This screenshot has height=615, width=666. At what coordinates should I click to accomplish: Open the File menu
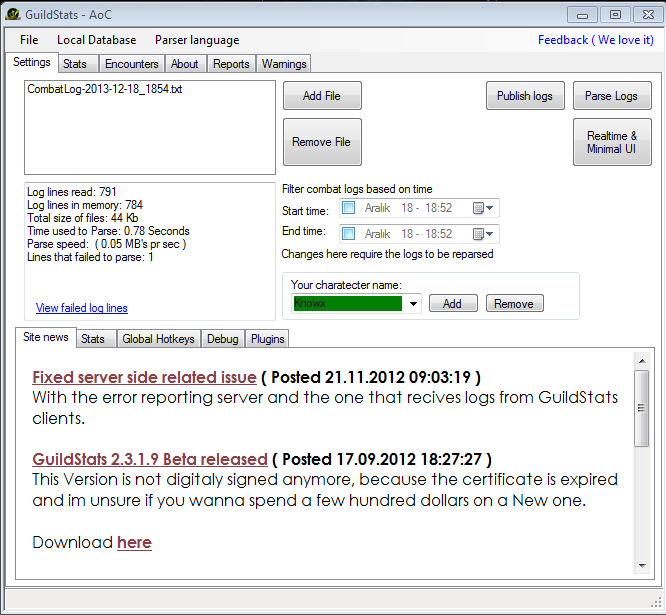click(29, 40)
